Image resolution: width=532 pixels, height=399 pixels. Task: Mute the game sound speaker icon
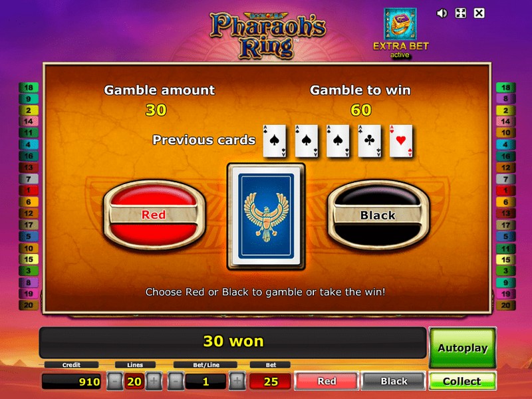[x=442, y=13]
